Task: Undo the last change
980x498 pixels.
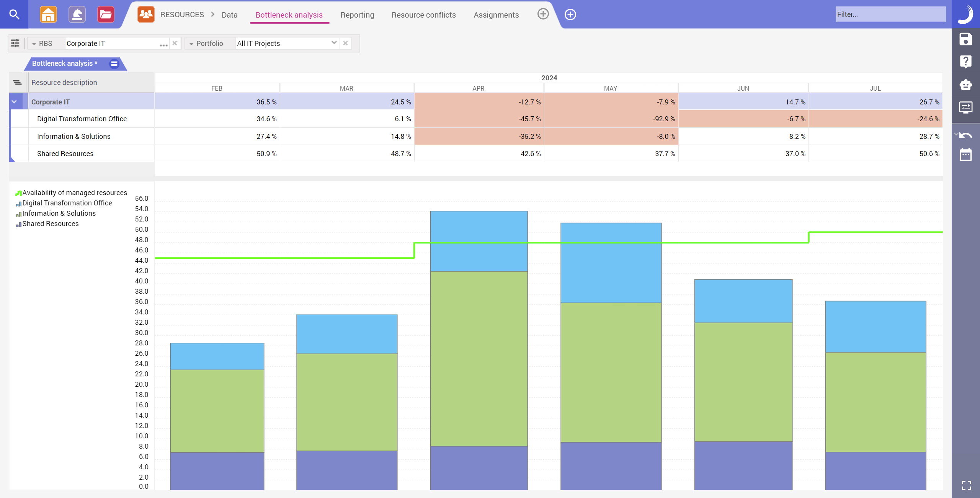Action: [x=966, y=135]
